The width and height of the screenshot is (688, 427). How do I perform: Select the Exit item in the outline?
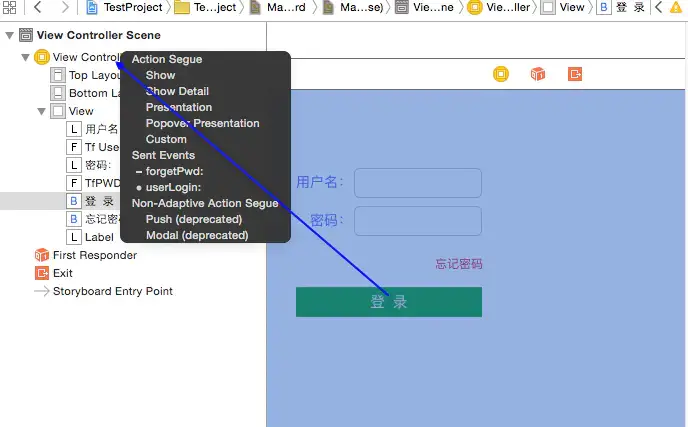click(x=62, y=273)
